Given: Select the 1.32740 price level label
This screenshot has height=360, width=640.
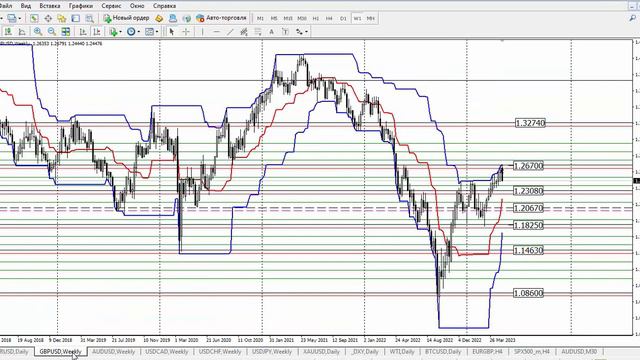Looking at the screenshot, I should [x=530, y=123].
